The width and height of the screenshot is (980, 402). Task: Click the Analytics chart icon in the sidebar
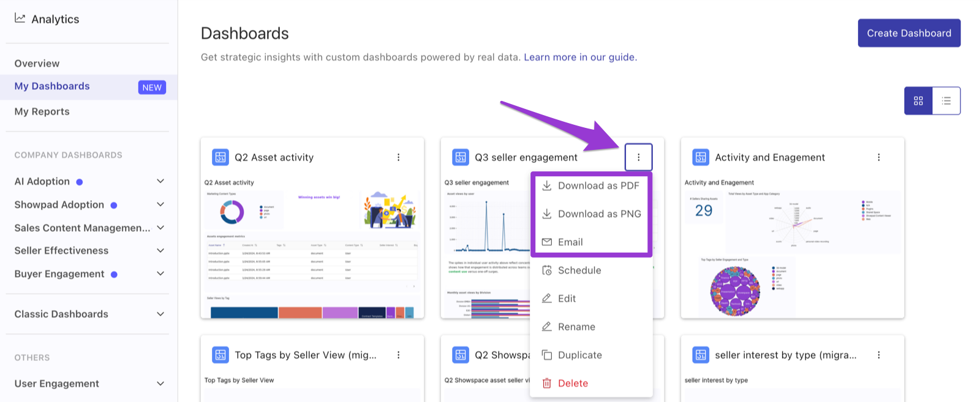click(x=20, y=18)
